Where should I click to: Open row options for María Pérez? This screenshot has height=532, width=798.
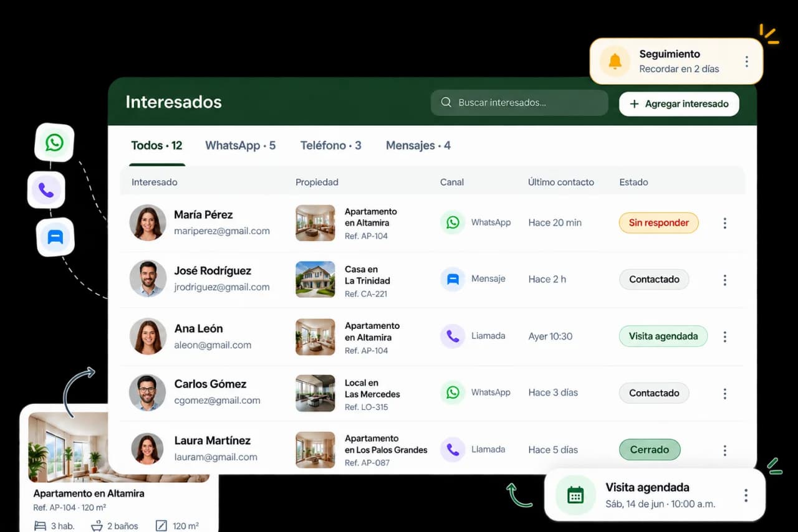[724, 223]
